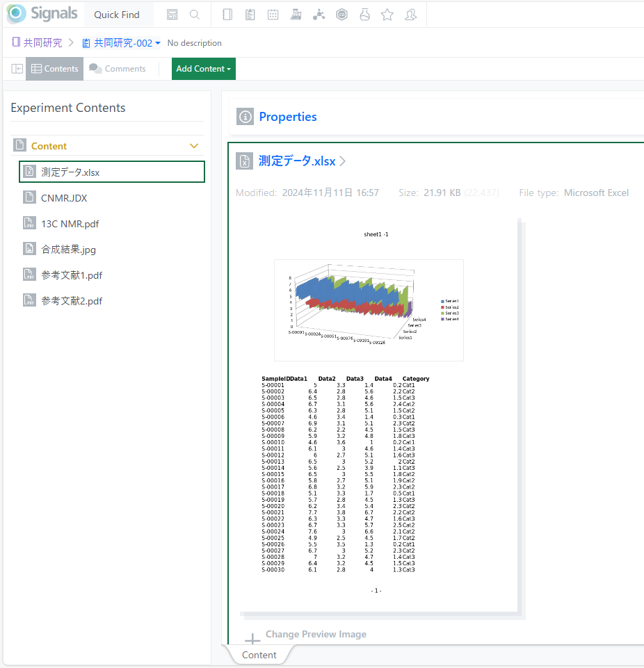Collapse the left side panel toggle
This screenshot has width=644, height=668.
click(x=17, y=69)
